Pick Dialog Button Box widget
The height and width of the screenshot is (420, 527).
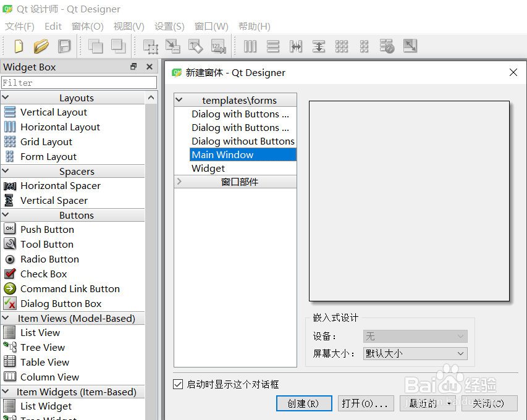(53, 303)
